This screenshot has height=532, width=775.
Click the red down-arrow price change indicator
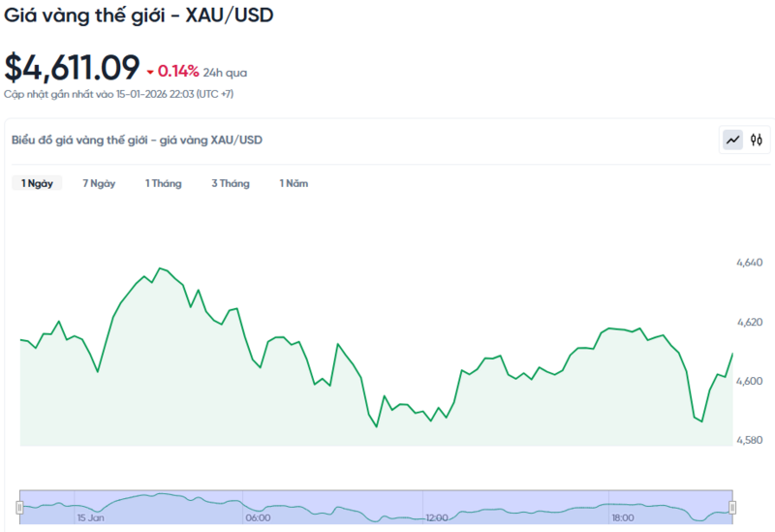(150, 72)
